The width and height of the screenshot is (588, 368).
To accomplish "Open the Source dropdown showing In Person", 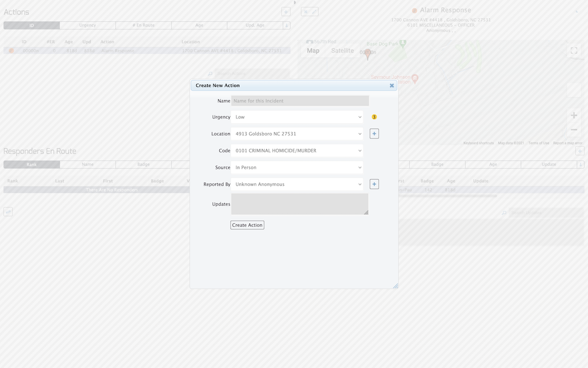I will pos(297,168).
